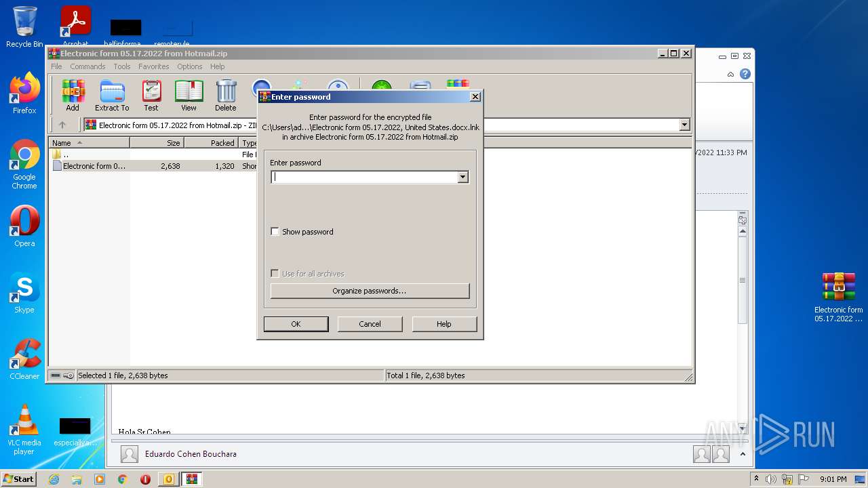Enable the Show password checkbox

point(275,232)
